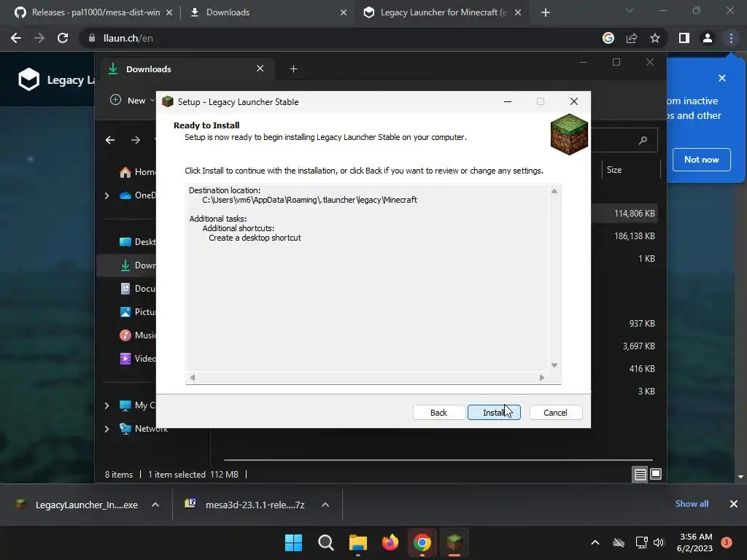747x560 pixels.
Task: Open Chrome from taskbar
Action: (x=422, y=542)
